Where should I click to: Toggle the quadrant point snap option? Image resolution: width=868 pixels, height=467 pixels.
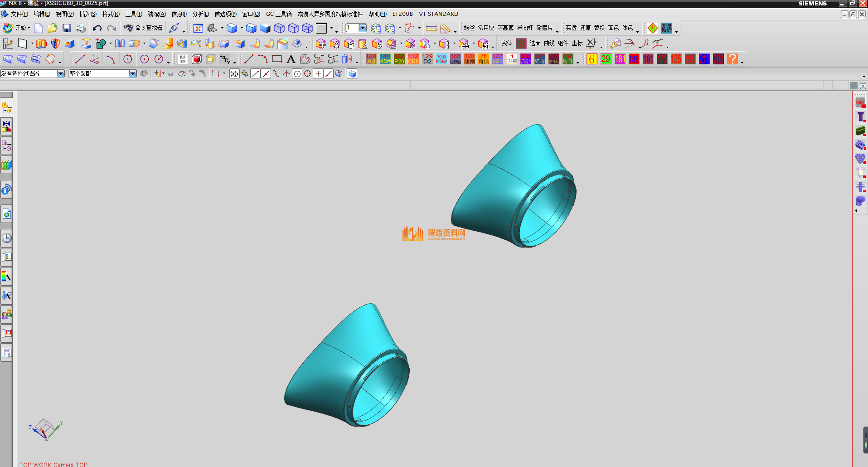[307, 74]
